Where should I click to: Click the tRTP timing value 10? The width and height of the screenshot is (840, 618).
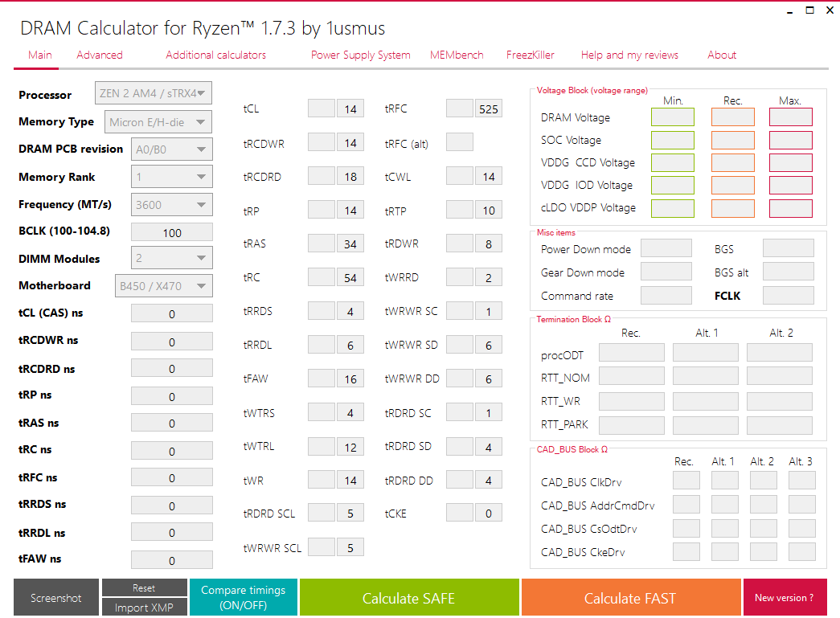[x=489, y=210]
